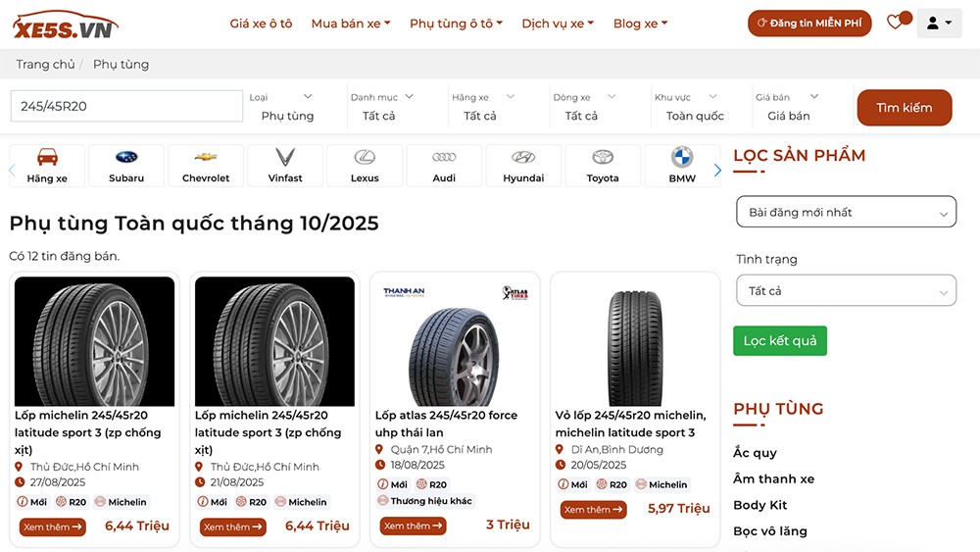Click the XE5S.VN site logo
Screen dimensions: 980x552
tap(65, 25)
